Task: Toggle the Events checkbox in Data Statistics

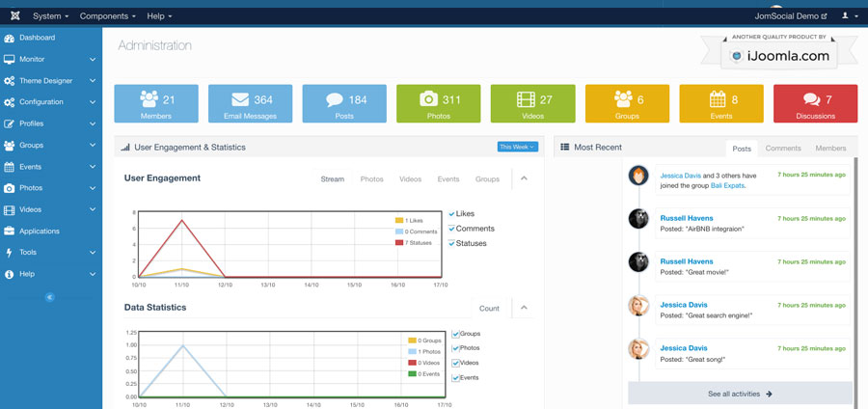Action: tap(455, 378)
